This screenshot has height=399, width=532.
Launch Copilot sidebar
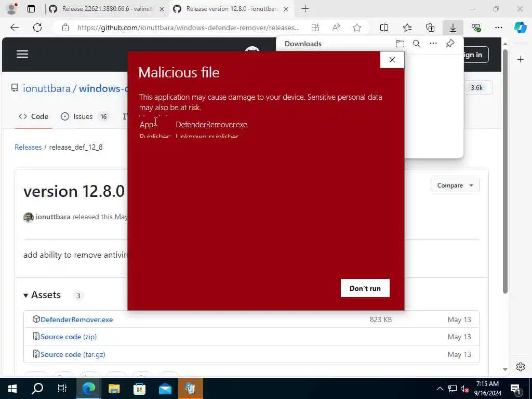521,28
